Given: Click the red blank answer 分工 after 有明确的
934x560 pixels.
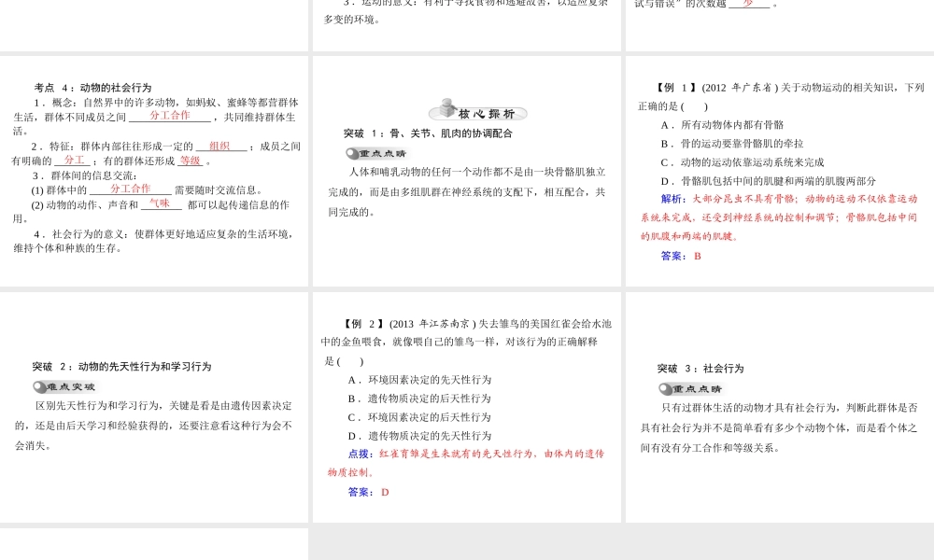Looking at the screenshot, I should click(74, 161).
